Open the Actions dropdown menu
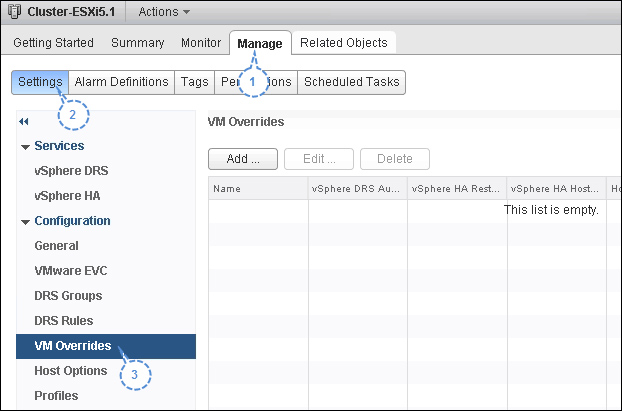Image resolution: width=622 pixels, height=411 pixels. (164, 12)
